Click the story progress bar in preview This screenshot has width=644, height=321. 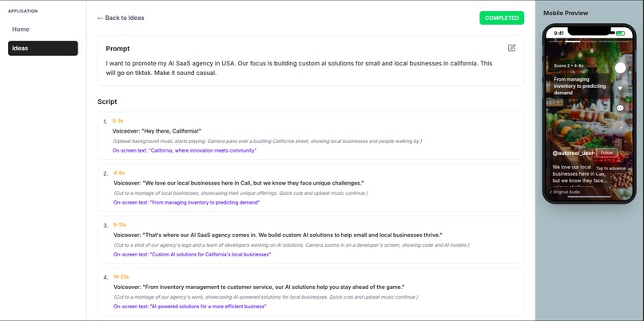(589, 41)
